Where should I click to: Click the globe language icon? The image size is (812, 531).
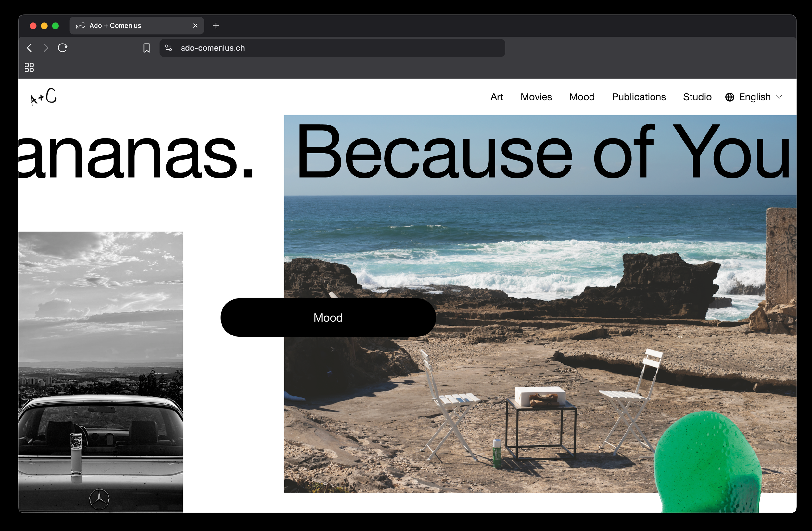point(730,97)
